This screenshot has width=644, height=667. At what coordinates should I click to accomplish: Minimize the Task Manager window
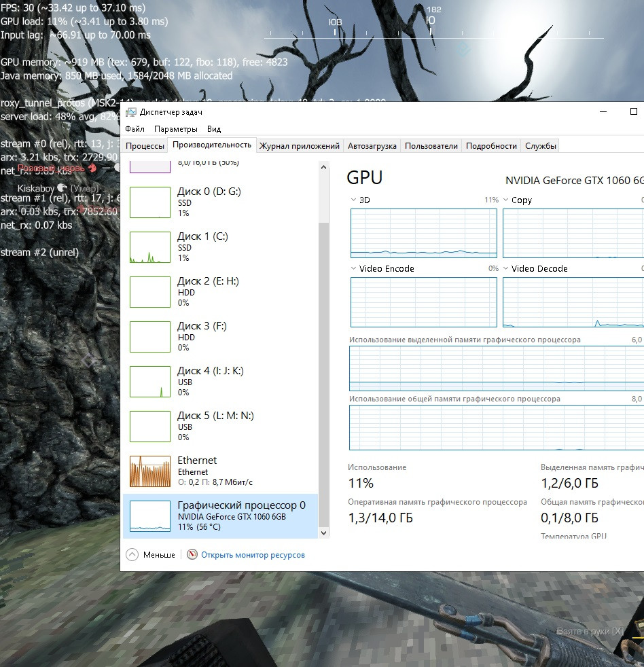603,111
